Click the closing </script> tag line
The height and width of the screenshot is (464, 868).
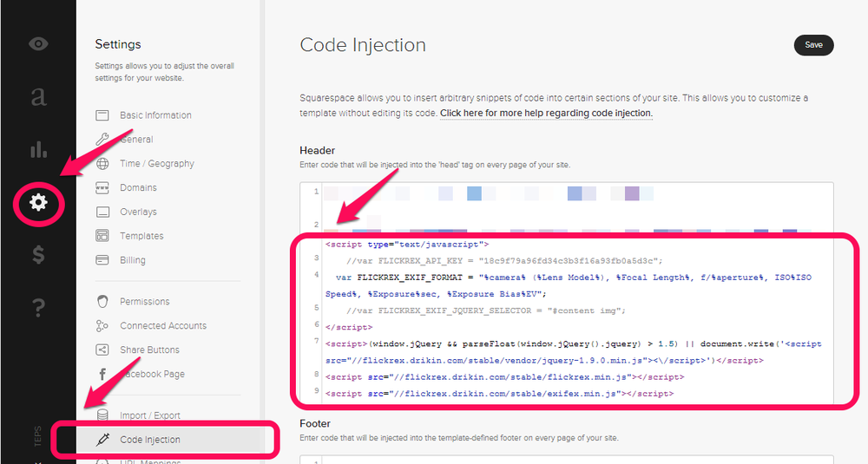[349, 327]
